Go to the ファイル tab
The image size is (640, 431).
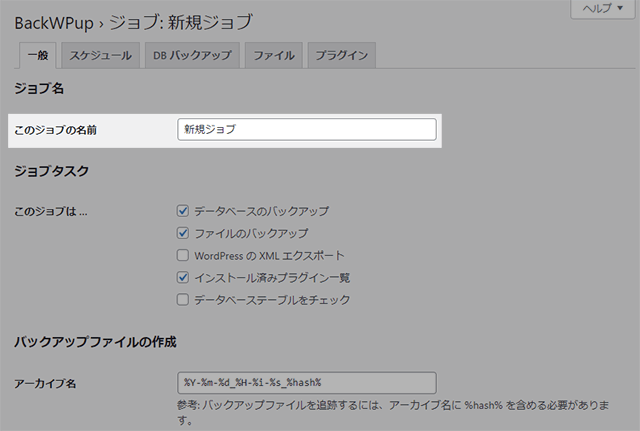pos(274,56)
